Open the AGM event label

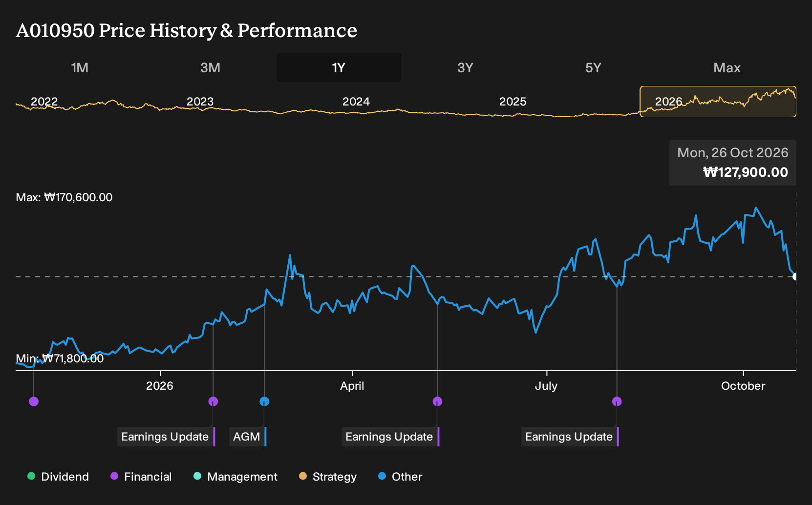248,437
